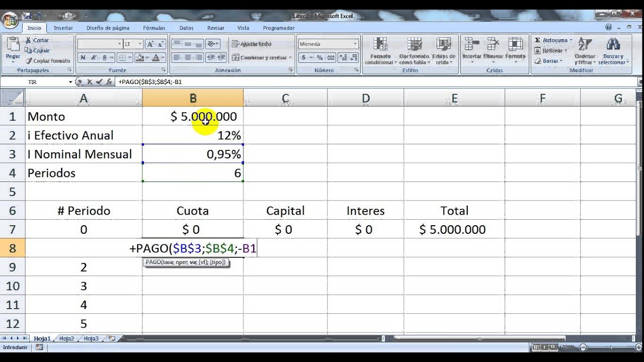644x362 pixels.
Task: Decrease the cell indent
Action: [x=211, y=57]
